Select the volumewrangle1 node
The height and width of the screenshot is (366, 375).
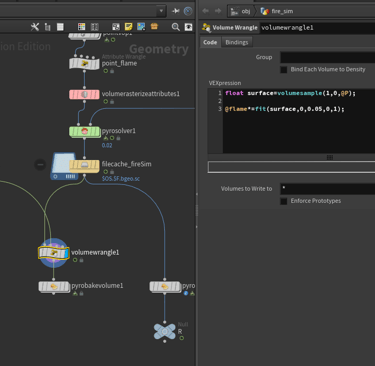coord(53,253)
